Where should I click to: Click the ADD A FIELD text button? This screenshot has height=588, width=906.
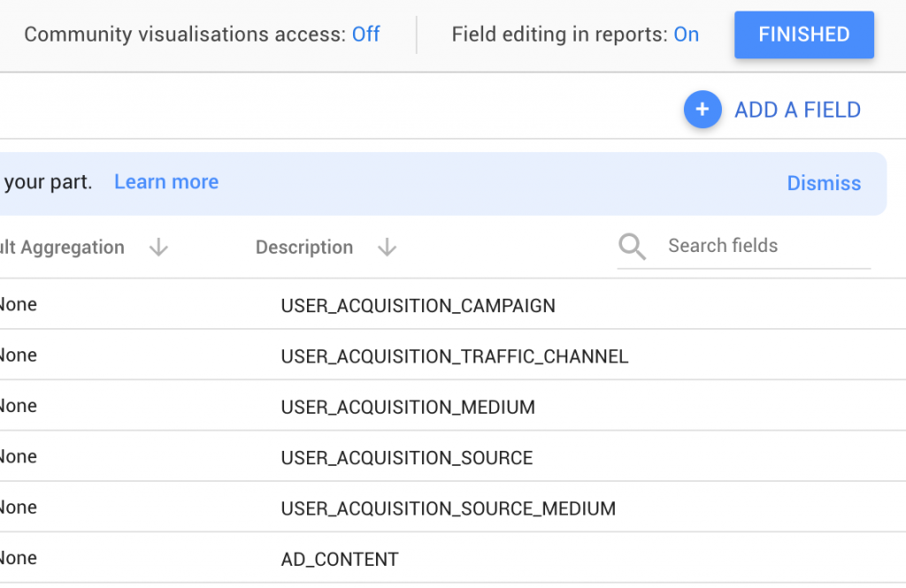[x=797, y=110]
